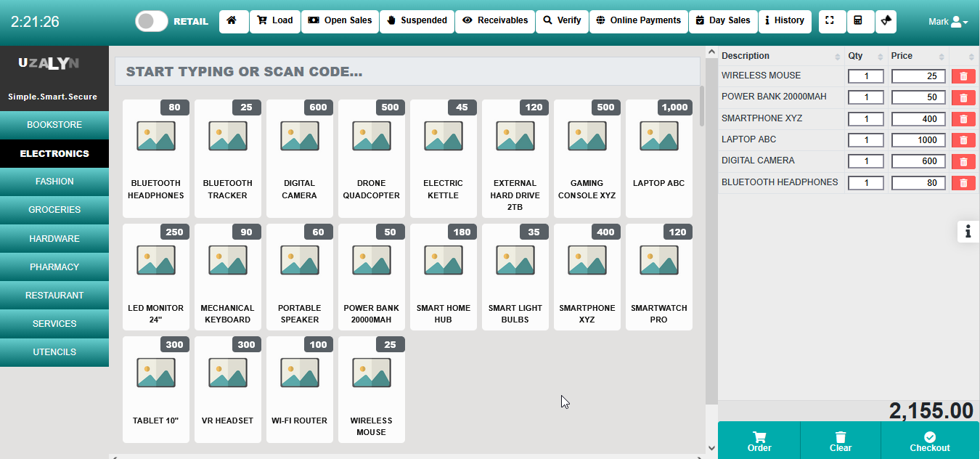Open the Mark user dropdown
The height and width of the screenshot is (459, 980).
pyautogui.click(x=947, y=22)
